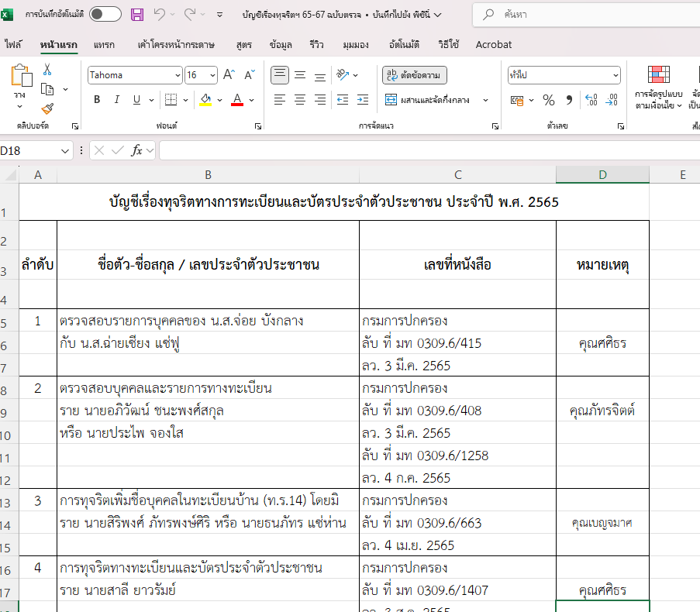Open the Number group dialog launcher
The width and height of the screenshot is (700, 612).
620,126
